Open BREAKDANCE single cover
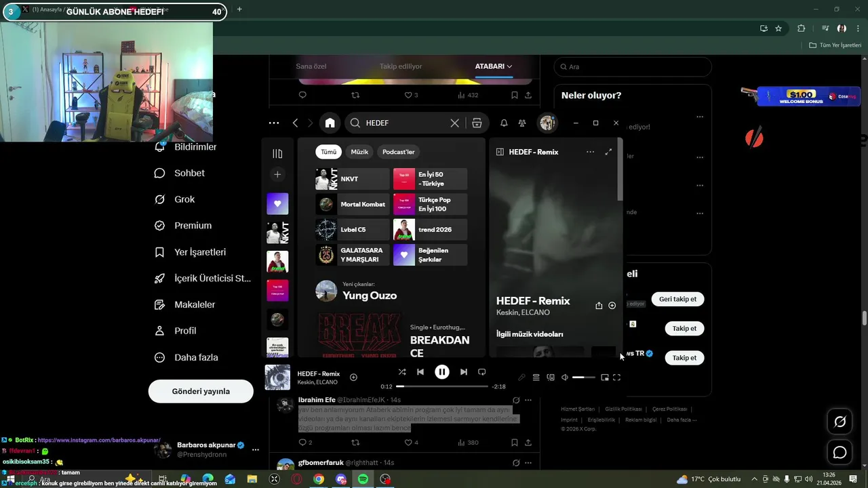 coord(359,335)
